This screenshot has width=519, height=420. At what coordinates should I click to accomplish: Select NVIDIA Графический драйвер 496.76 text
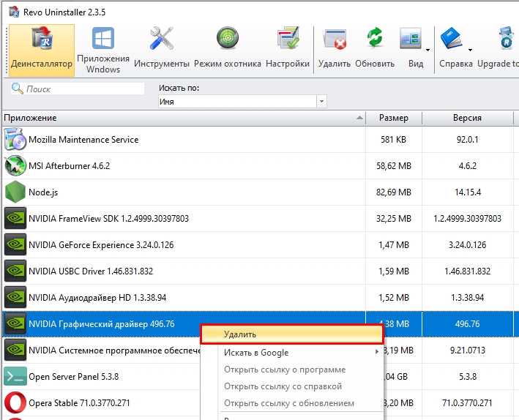coord(101,323)
